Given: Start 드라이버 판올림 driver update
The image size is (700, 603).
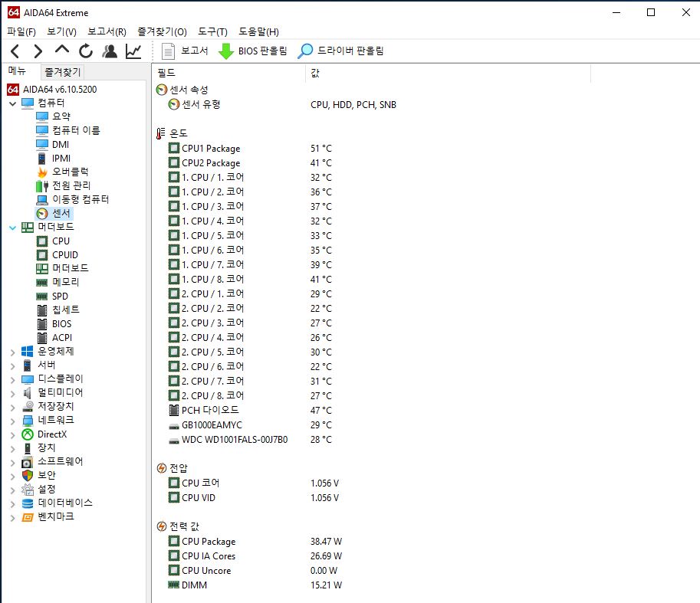Looking at the screenshot, I should pos(340,51).
